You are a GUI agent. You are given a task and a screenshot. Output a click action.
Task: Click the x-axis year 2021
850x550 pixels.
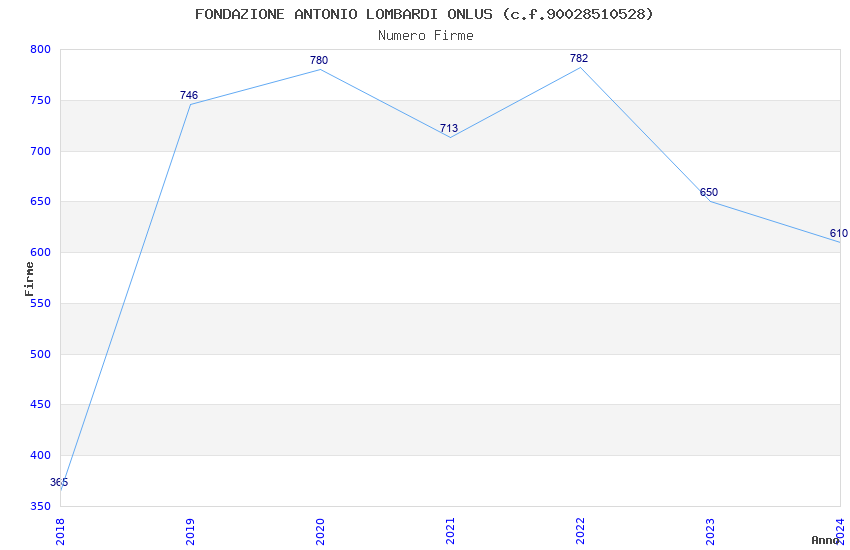click(450, 532)
